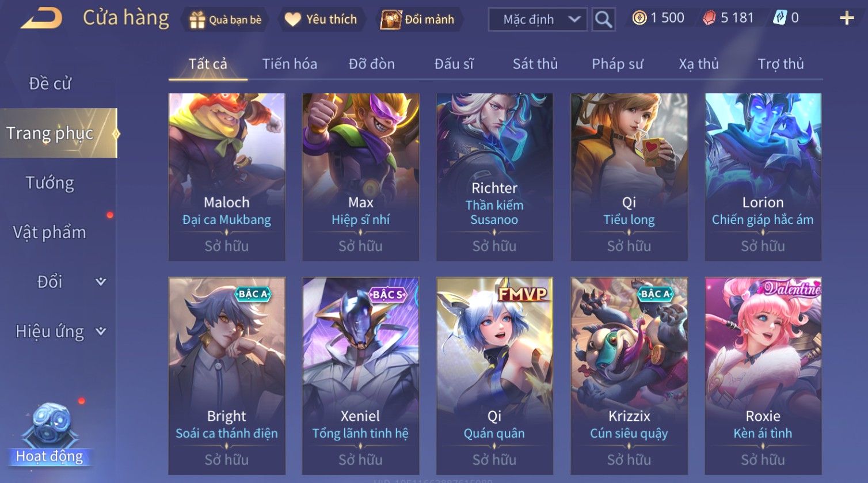Tap the red gem currency icon
Image resolution: width=868 pixels, height=483 pixels.
709,18
